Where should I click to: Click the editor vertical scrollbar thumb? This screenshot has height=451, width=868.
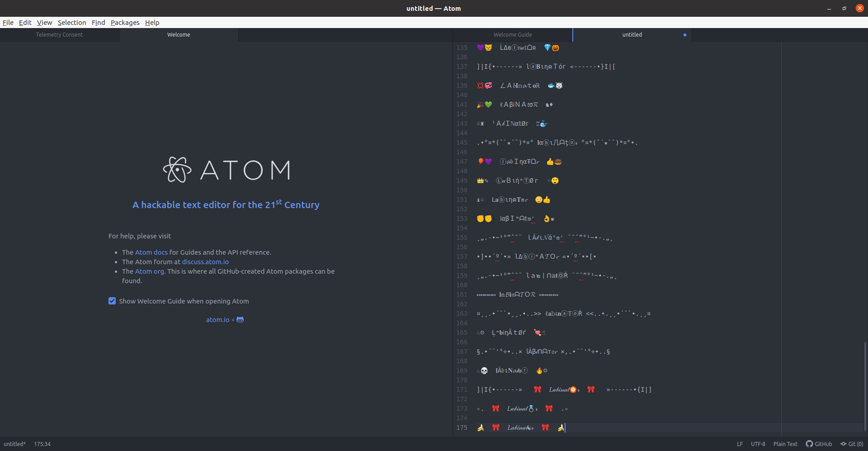click(865, 387)
